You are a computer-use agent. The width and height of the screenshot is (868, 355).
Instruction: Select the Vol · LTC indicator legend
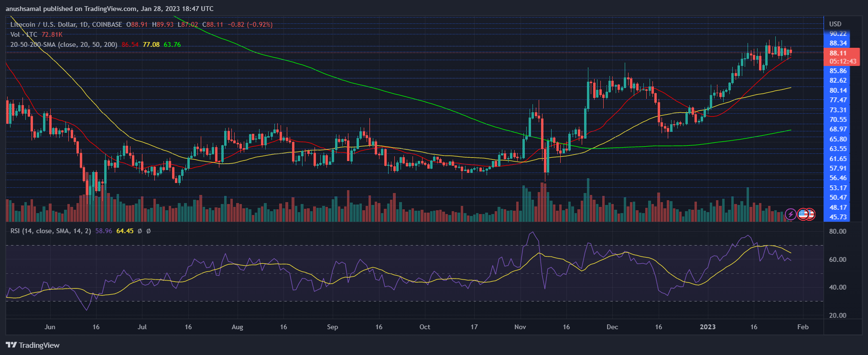click(x=24, y=34)
